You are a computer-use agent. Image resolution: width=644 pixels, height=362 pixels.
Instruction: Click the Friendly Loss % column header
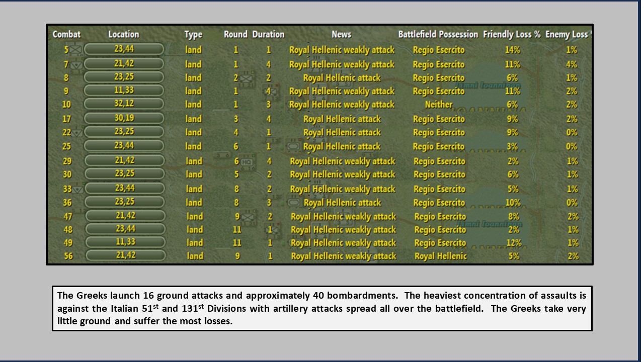point(512,34)
